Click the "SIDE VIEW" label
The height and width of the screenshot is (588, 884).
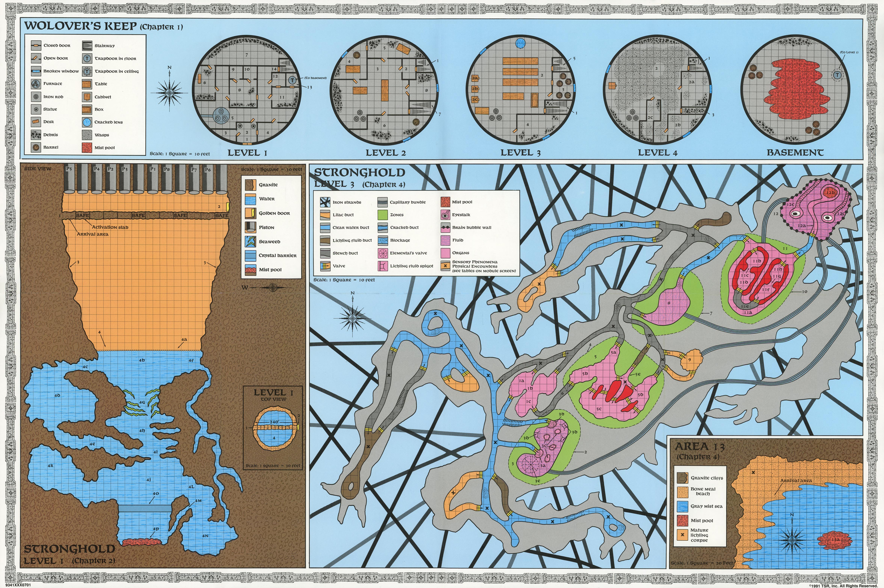[x=38, y=169]
